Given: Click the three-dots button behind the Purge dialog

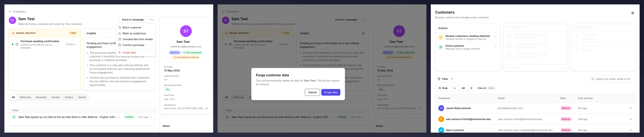Looking at the screenshot, I should coord(365,20).
